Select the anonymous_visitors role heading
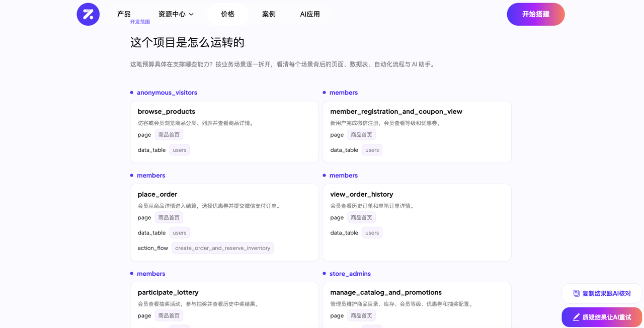Image resolution: width=644 pixels, height=328 pixels. tap(167, 93)
